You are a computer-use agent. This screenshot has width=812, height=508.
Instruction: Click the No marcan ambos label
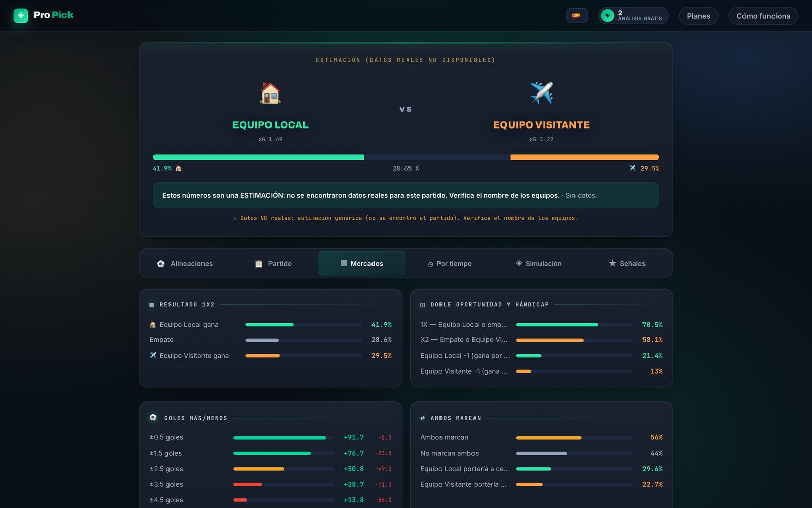449,453
